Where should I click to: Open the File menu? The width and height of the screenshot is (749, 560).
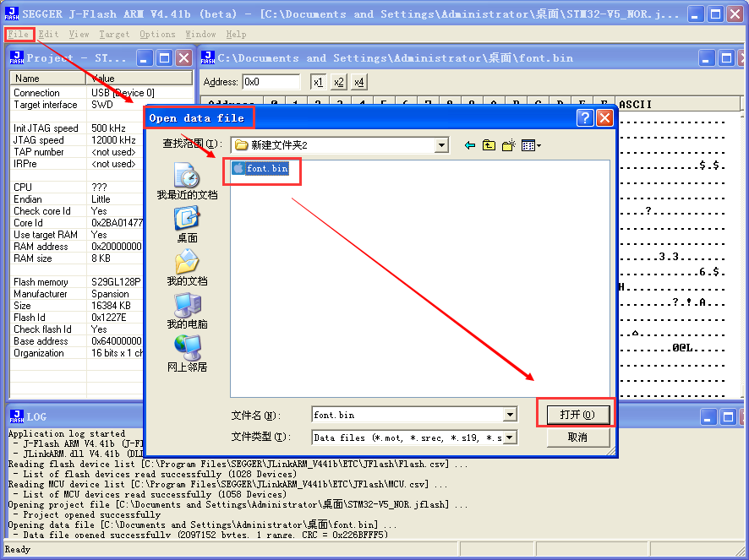point(19,35)
